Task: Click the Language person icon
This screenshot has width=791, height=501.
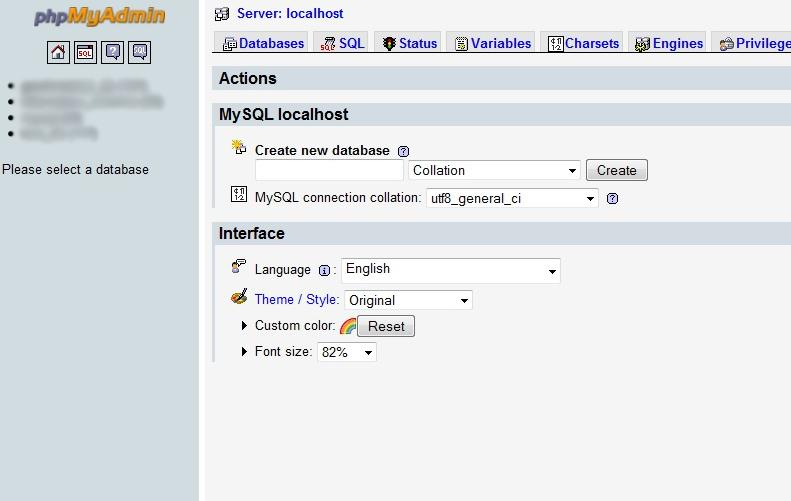Action: click(239, 266)
